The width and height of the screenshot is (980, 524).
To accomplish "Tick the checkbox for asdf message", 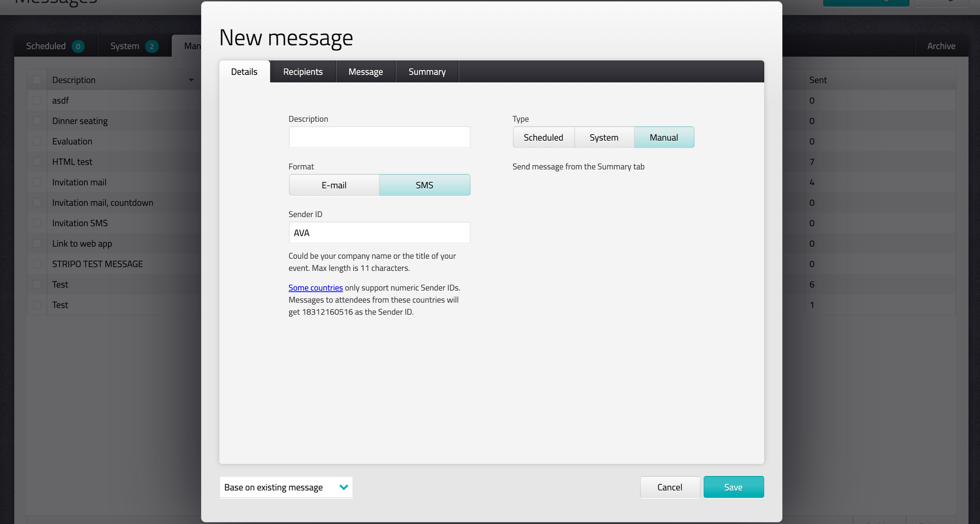I will click(x=37, y=100).
